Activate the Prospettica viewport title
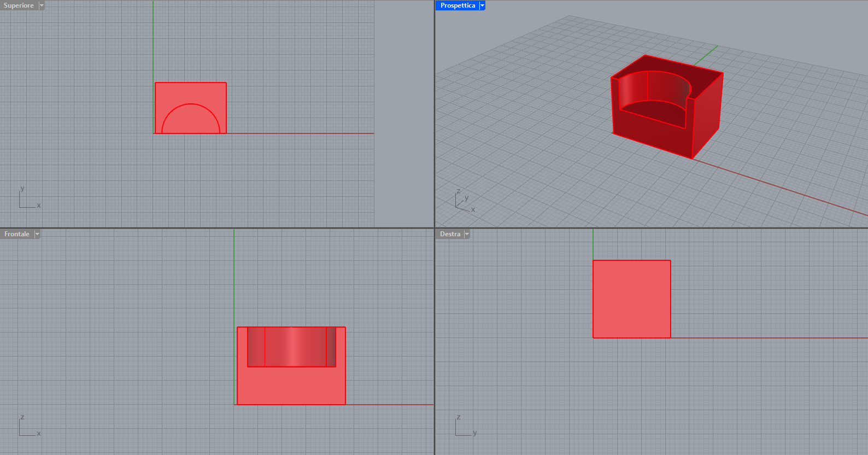This screenshot has height=455, width=868. 458,5
